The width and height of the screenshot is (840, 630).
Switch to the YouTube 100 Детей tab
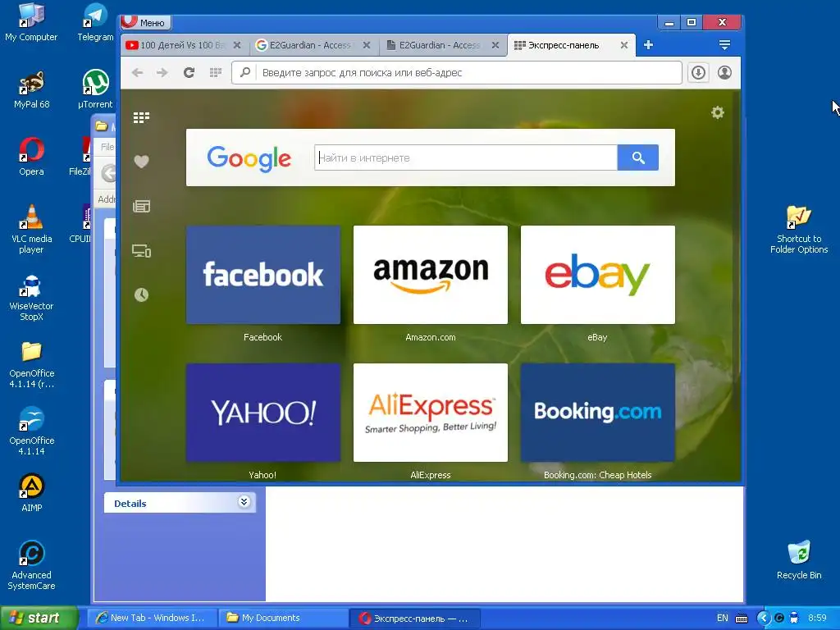click(182, 46)
